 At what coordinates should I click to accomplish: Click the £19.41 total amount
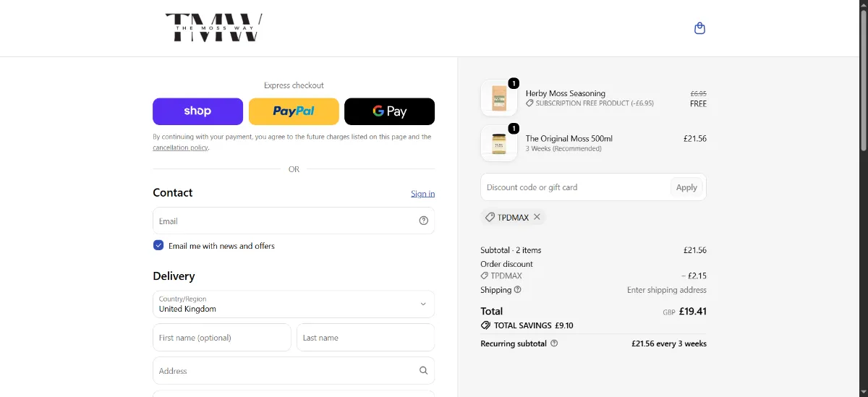(x=693, y=312)
